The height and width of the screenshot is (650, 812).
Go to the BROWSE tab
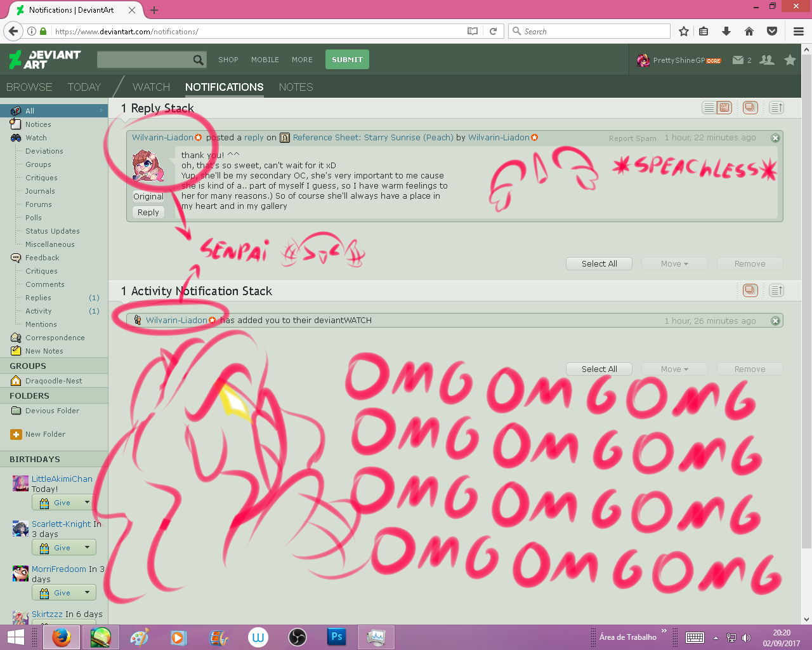(29, 87)
